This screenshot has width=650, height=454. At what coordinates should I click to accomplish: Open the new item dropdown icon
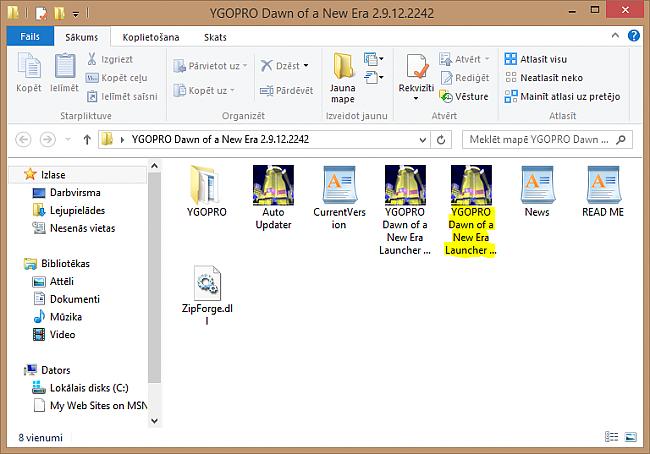pos(373,59)
